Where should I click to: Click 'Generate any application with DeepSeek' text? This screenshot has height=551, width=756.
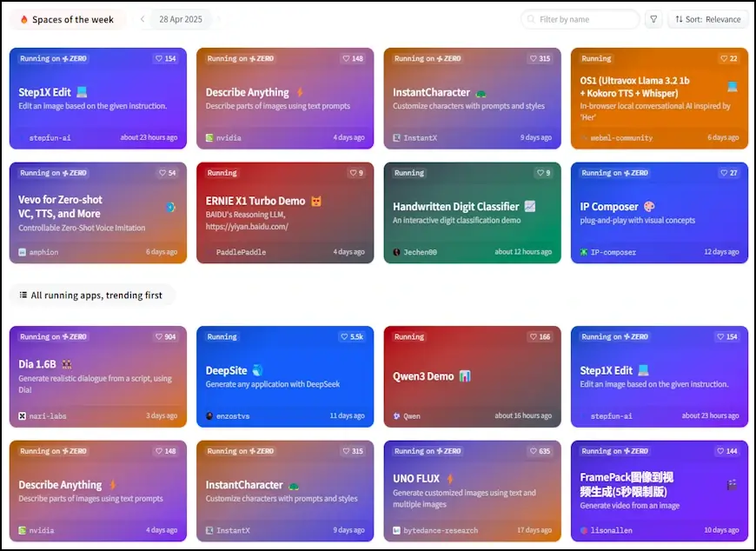[x=273, y=384]
